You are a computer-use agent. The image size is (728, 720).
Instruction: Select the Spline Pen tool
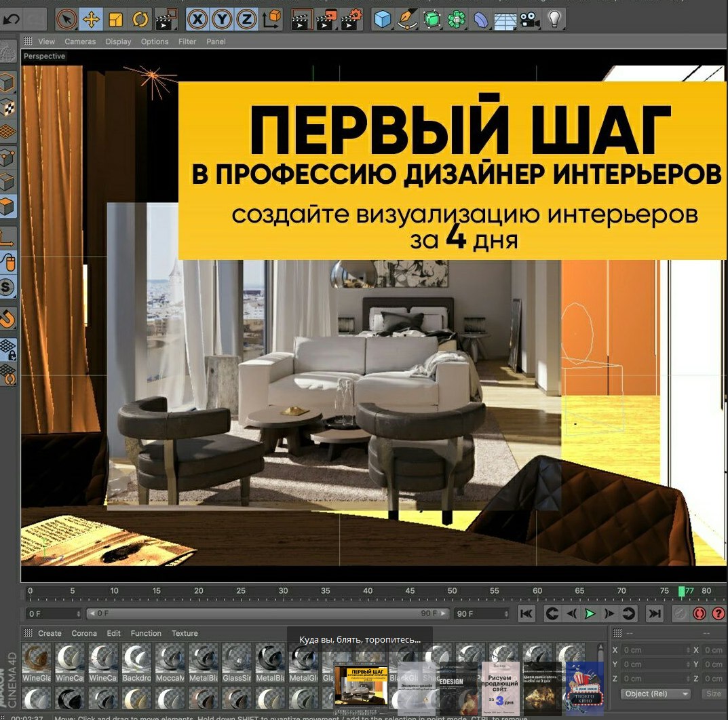pyautogui.click(x=408, y=20)
